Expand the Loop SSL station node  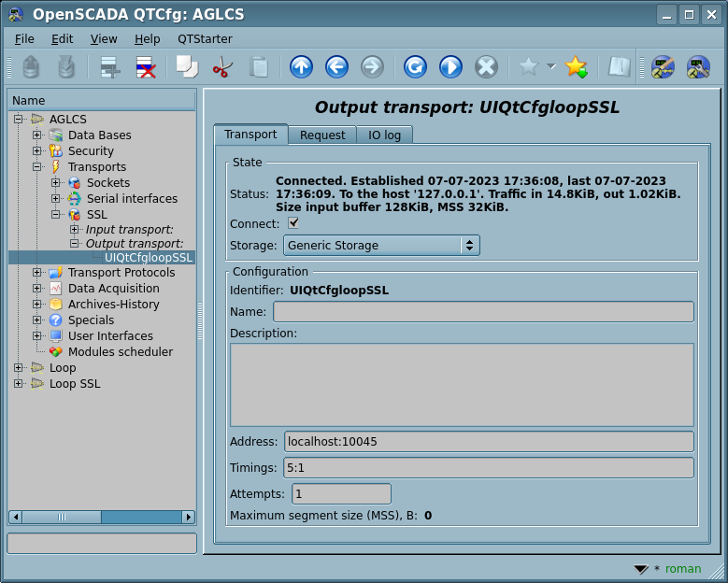point(18,383)
